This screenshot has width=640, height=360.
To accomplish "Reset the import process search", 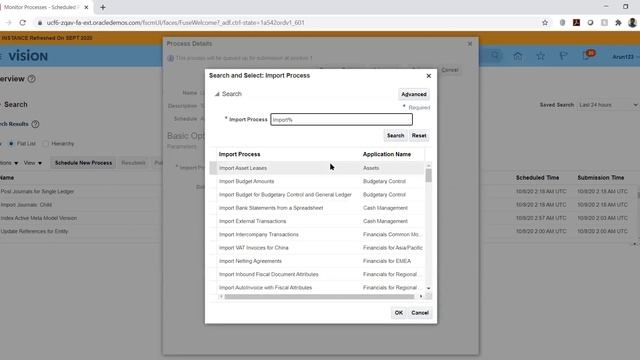I will (x=419, y=136).
